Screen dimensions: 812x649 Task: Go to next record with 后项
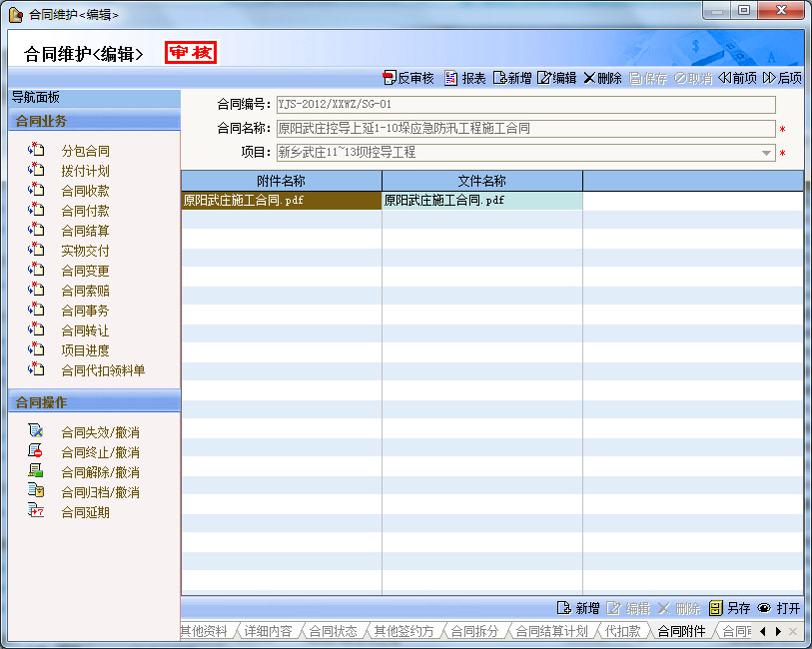[782, 78]
